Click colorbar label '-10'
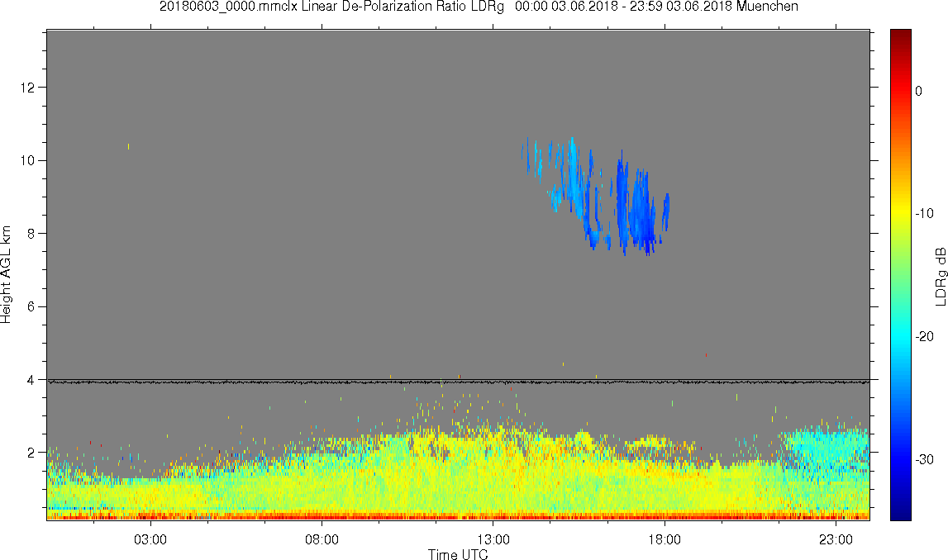948x560 pixels. pyautogui.click(x=924, y=214)
